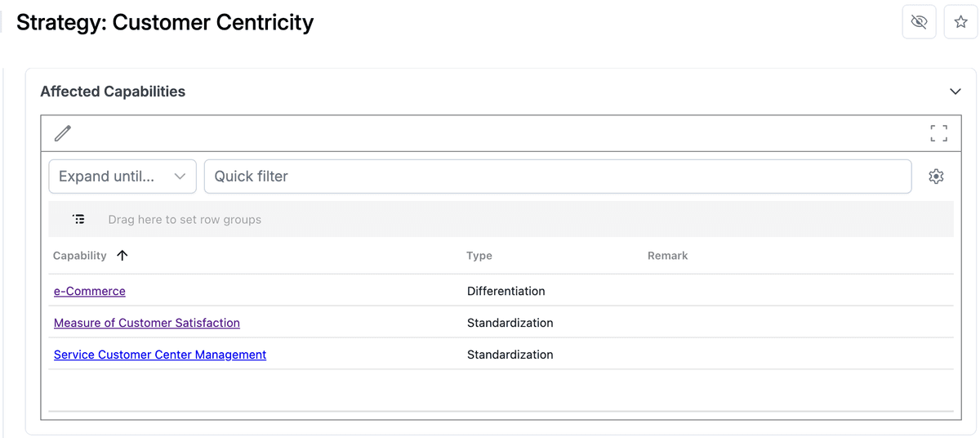Mark the page as favorite with star
Image resolution: width=980 pixels, height=438 pixels.
coord(961,22)
